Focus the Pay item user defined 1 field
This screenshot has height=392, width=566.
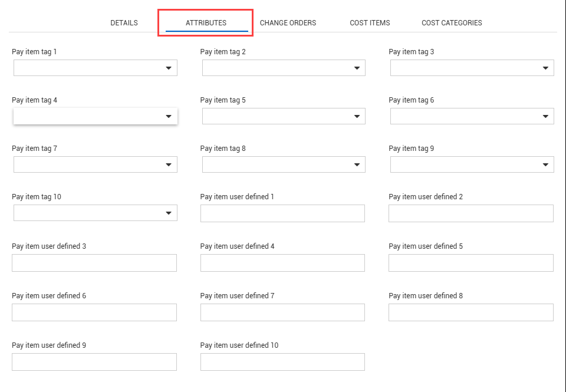(x=282, y=213)
